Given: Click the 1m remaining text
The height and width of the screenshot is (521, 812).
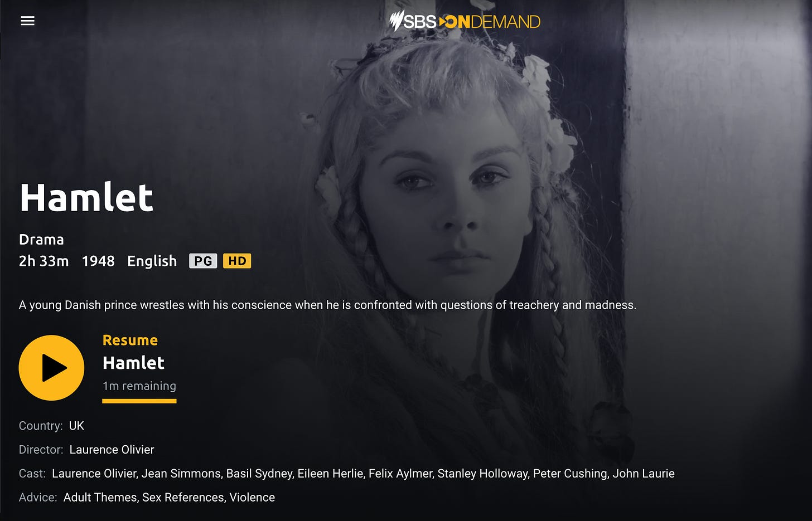Looking at the screenshot, I should coord(139,386).
